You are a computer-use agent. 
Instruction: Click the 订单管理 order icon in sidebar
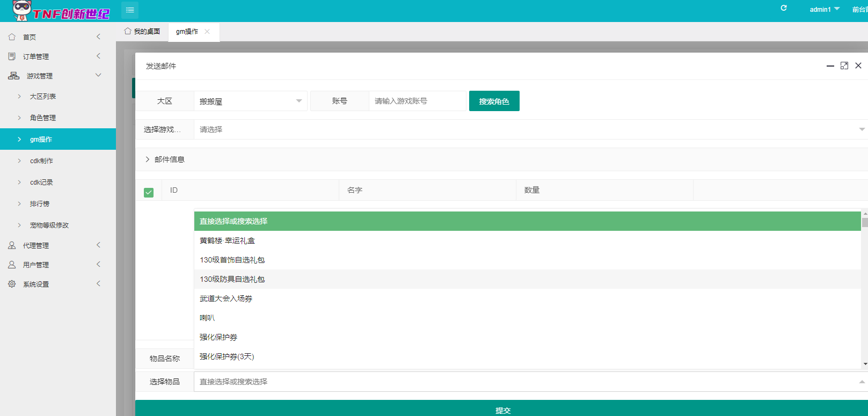coord(12,56)
